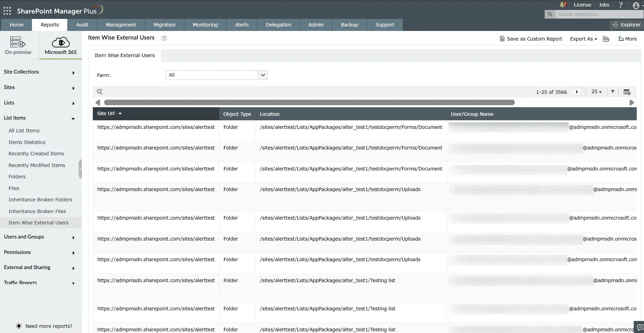Open the Jobs link
The width and height of the screenshot is (644, 333).
point(604,5)
